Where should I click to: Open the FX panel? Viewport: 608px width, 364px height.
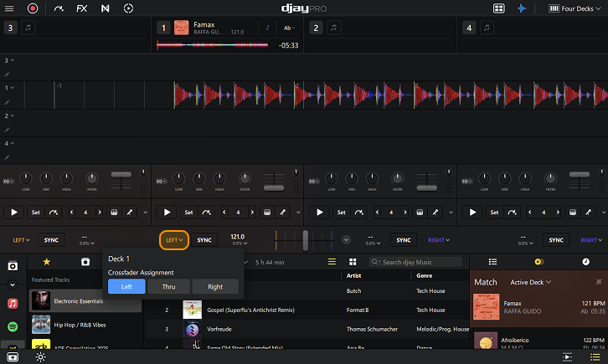pyautogui.click(x=81, y=8)
